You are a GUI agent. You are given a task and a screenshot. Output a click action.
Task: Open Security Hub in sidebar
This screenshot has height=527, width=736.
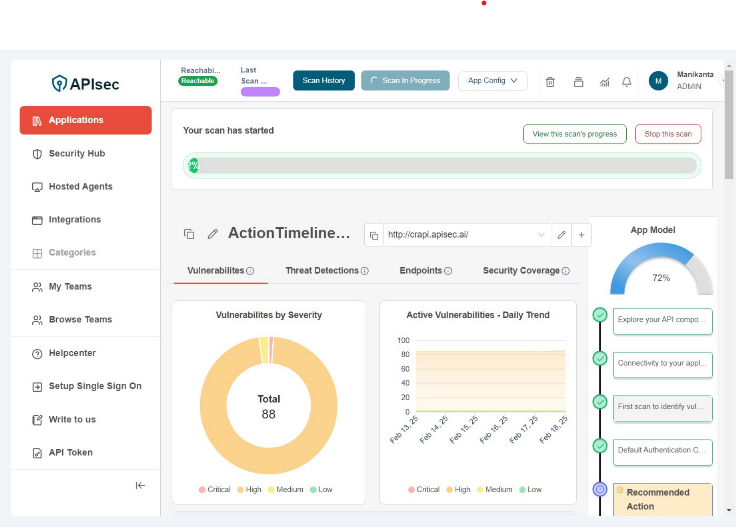point(76,154)
